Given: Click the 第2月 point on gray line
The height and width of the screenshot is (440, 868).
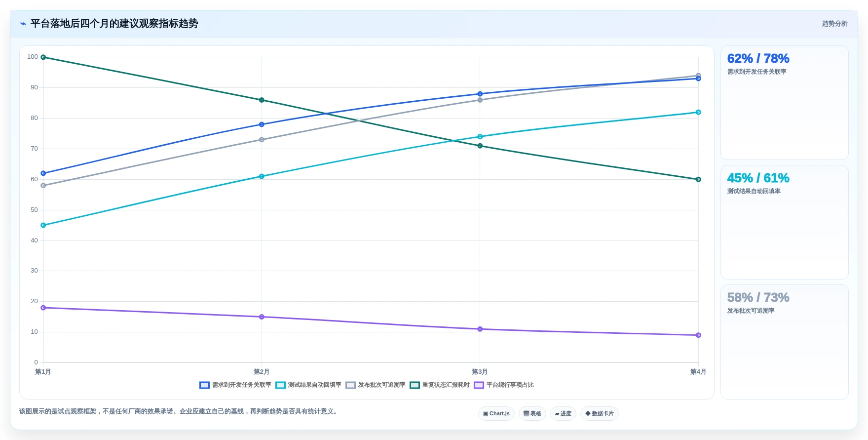Looking at the screenshot, I should (262, 140).
